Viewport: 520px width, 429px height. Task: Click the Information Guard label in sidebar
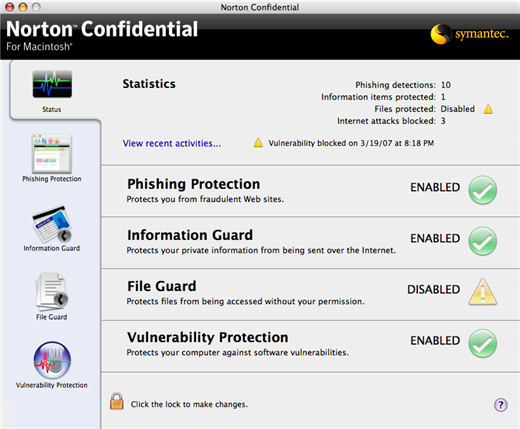52,248
